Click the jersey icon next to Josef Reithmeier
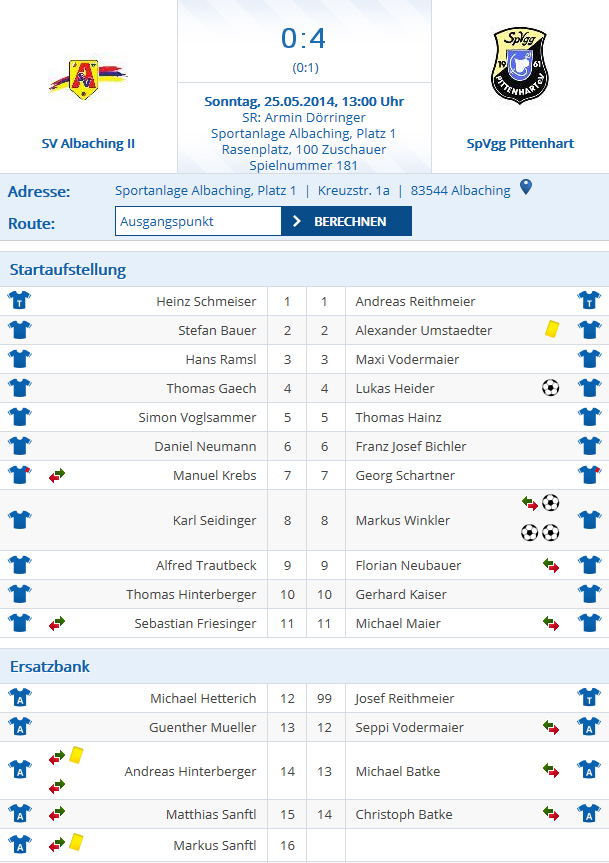 click(x=588, y=698)
